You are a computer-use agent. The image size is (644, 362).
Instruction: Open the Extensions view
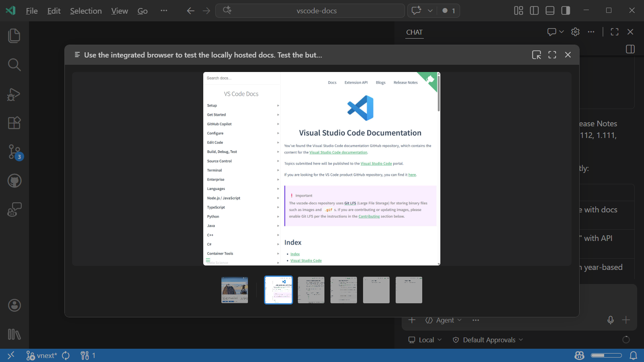pyautogui.click(x=14, y=123)
